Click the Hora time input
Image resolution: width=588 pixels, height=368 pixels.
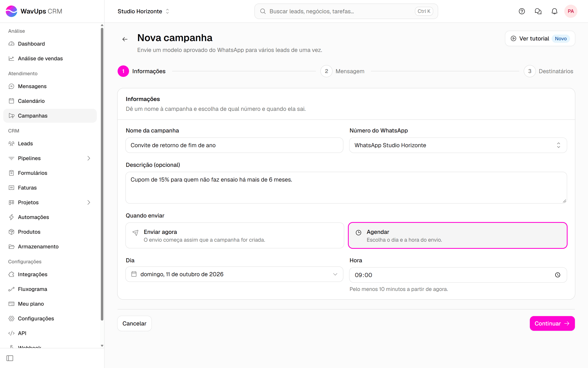458,275
